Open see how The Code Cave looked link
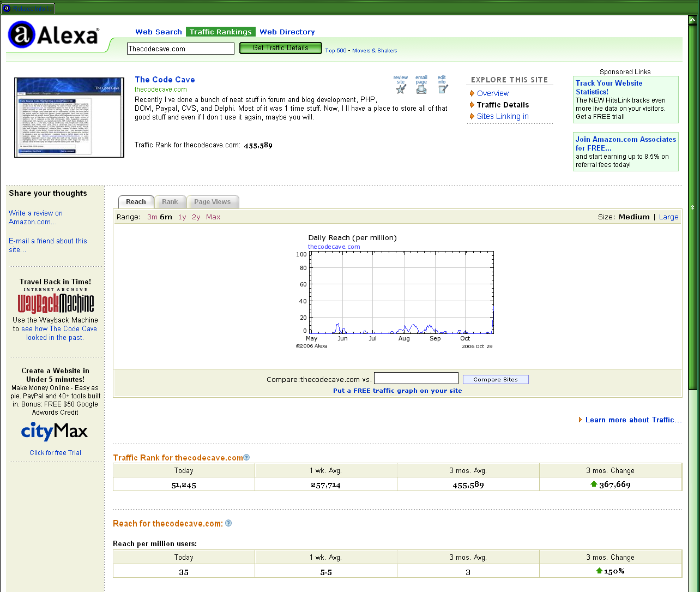The width and height of the screenshot is (700, 592). click(59, 333)
